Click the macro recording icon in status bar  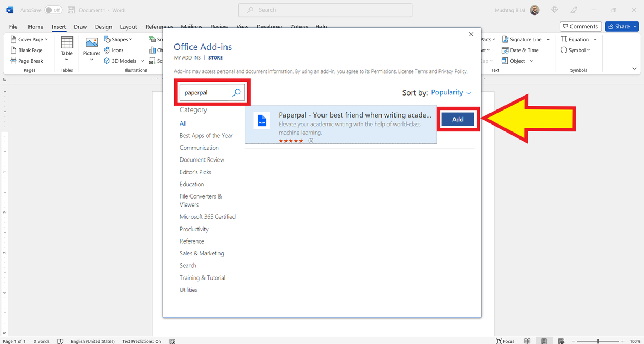(172, 341)
